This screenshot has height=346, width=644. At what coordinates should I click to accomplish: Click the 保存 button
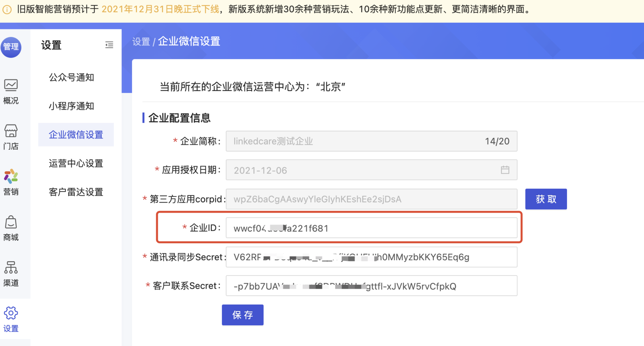click(242, 315)
